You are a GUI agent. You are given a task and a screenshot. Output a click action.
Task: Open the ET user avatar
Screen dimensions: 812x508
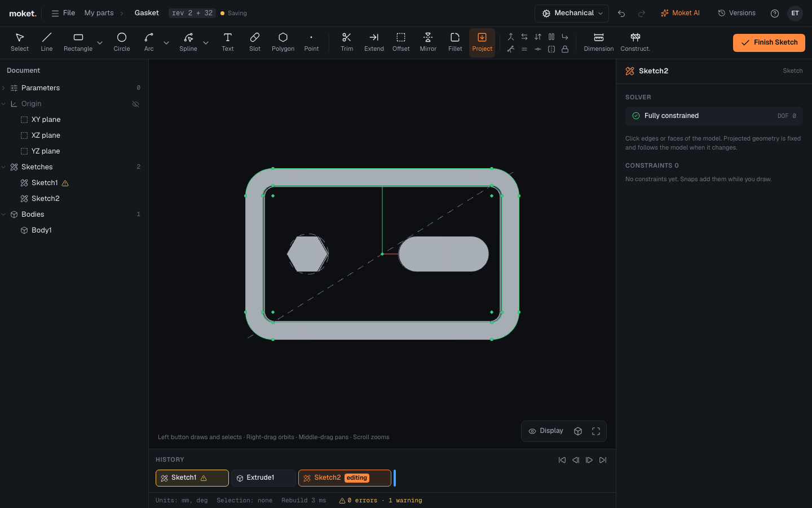795,14
